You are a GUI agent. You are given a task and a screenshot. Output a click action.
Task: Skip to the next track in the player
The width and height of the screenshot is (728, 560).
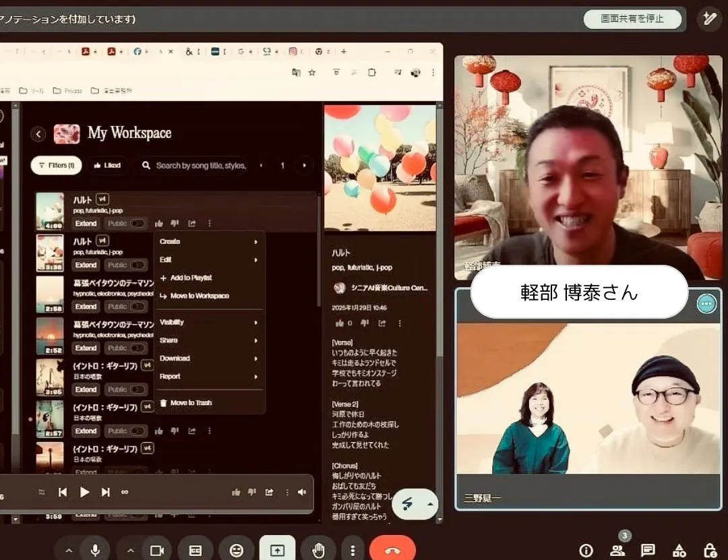[106, 492]
